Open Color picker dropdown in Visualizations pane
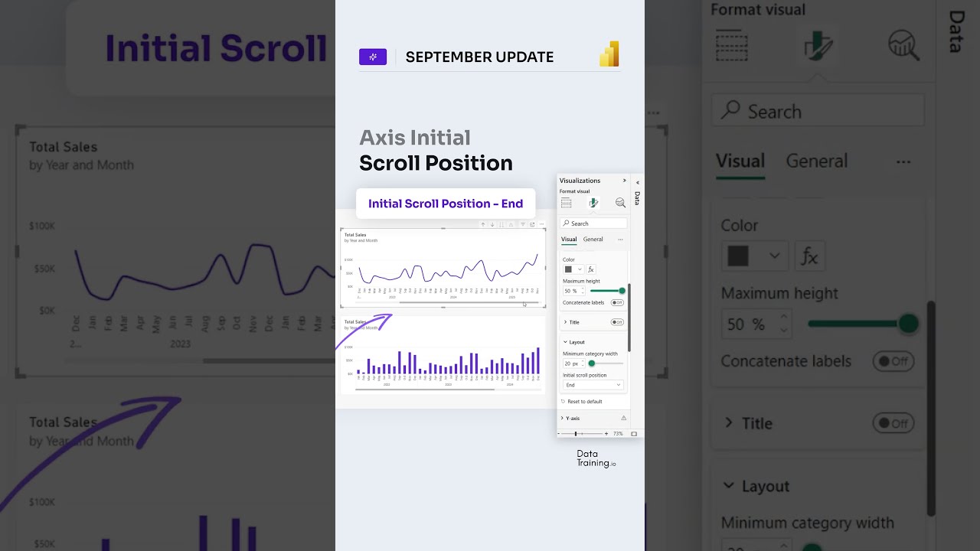This screenshot has height=551, width=980. tap(573, 269)
